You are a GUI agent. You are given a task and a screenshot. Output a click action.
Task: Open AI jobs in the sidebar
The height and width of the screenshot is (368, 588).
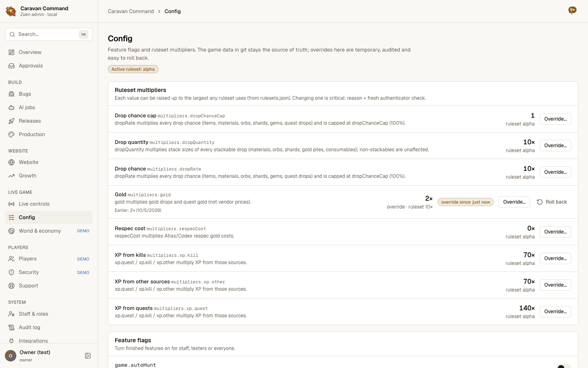tap(49, 108)
